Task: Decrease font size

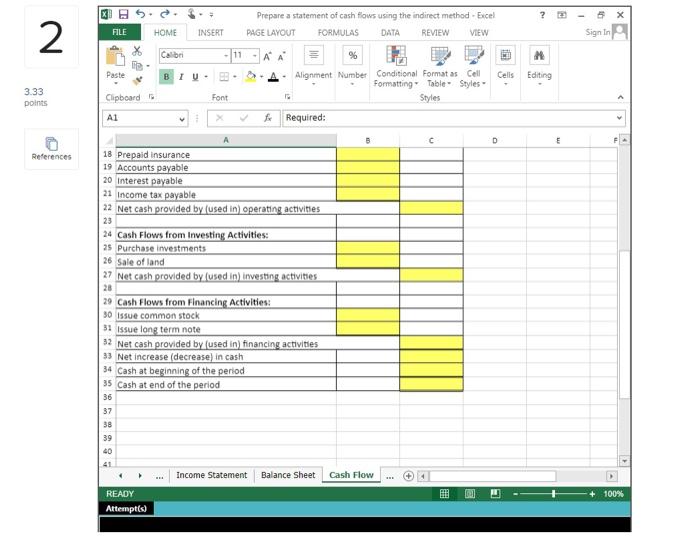Action: click(x=281, y=56)
